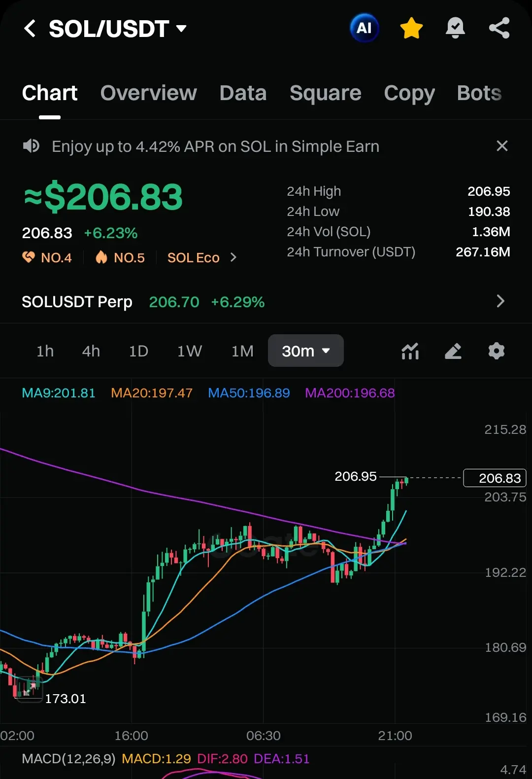Tap the MA200:196.68 indicator label
The image size is (532, 779).
pyautogui.click(x=350, y=393)
